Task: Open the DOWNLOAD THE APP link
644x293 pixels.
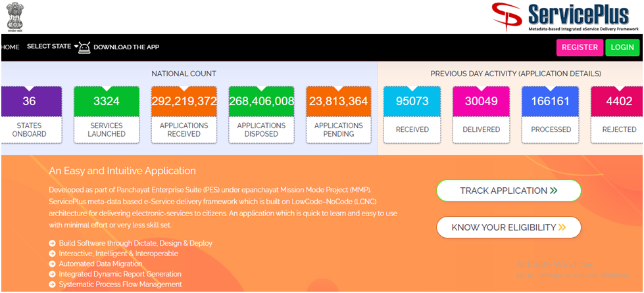Action: 126,47
